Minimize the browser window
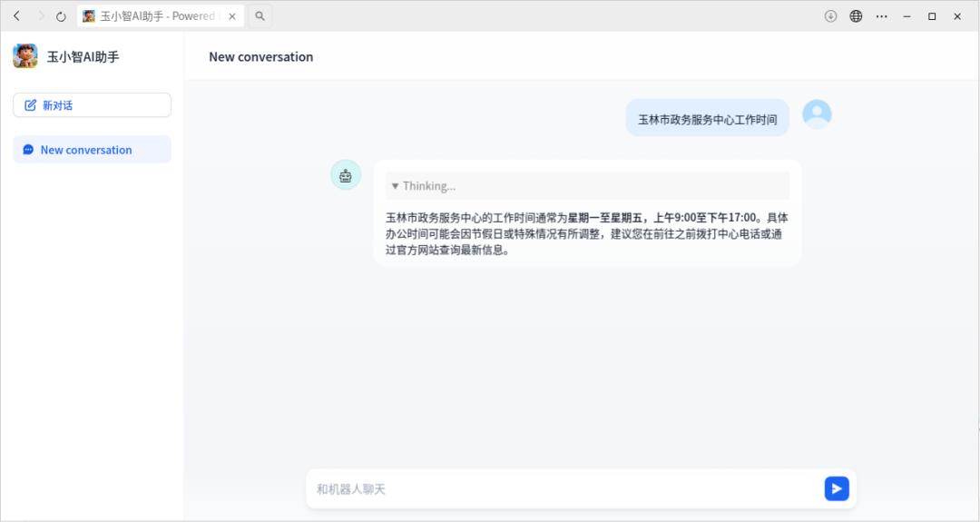Screen dimensions: 980x522 (906, 16)
